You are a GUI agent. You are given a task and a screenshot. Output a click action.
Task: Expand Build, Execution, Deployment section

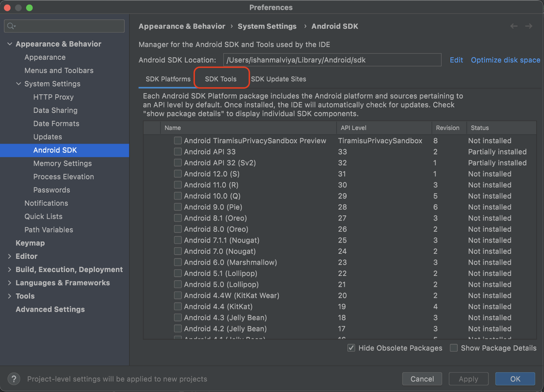tap(10, 269)
